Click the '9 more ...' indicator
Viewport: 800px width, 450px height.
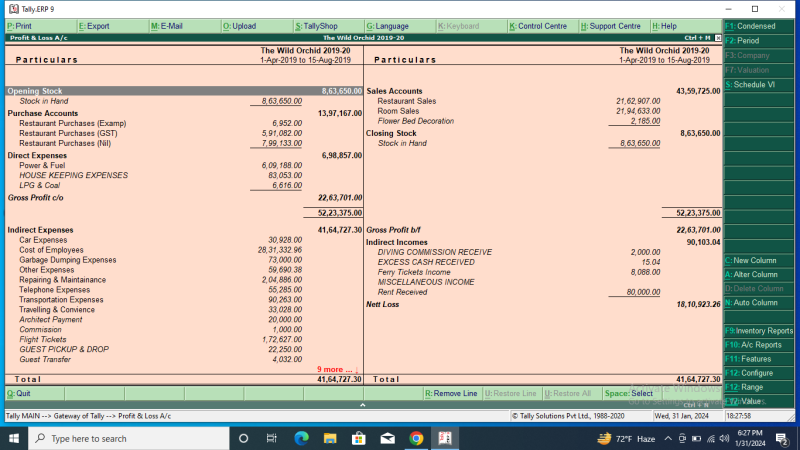(x=337, y=369)
